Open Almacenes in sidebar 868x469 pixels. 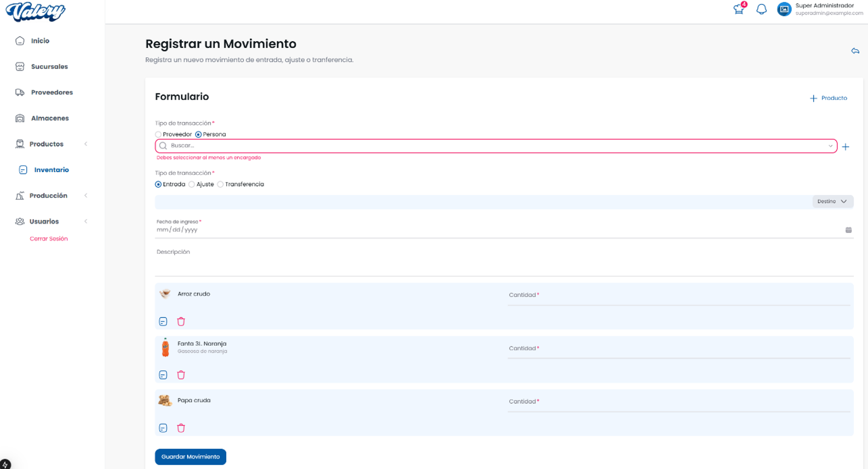[x=50, y=118]
